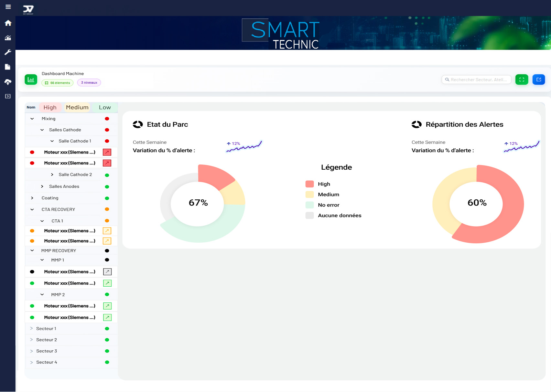This screenshot has height=392, width=551.
Task: Open the red arrow link of first Moteur
Action: [x=107, y=152]
